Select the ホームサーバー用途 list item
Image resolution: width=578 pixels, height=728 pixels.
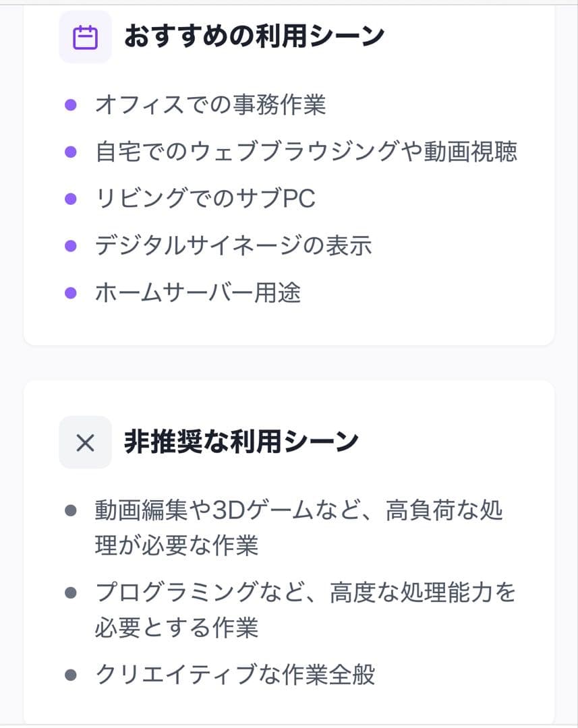tap(198, 293)
